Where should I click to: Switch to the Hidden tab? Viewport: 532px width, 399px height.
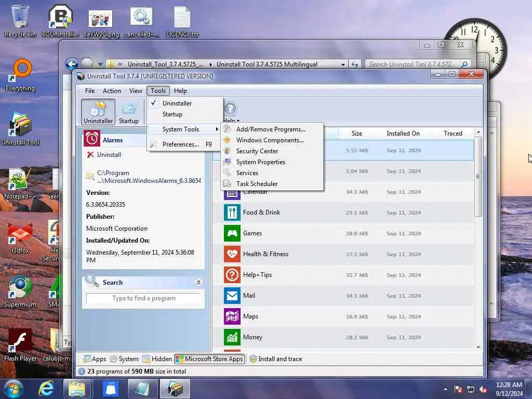click(x=157, y=359)
